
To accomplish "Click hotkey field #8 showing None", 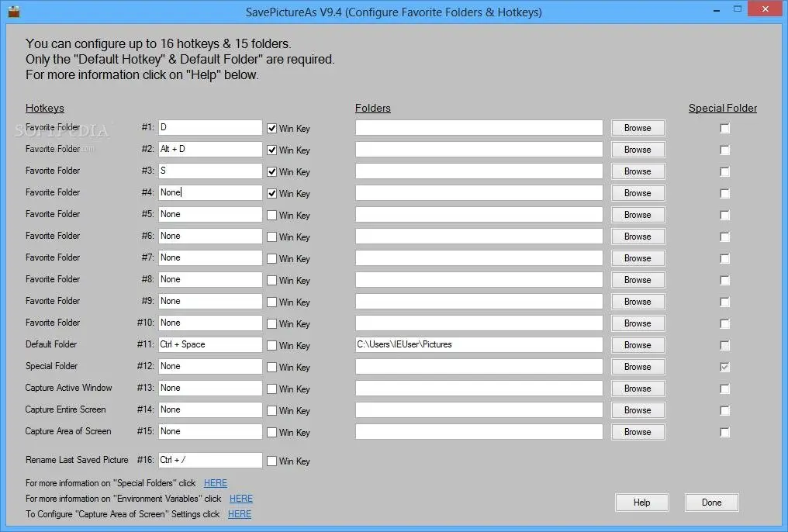I will (210, 279).
